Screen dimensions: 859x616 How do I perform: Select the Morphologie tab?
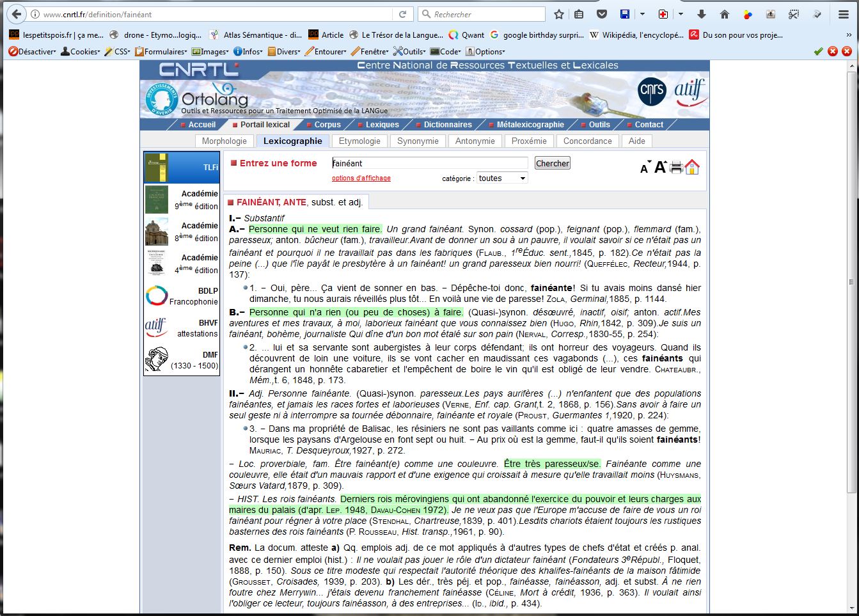click(225, 141)
